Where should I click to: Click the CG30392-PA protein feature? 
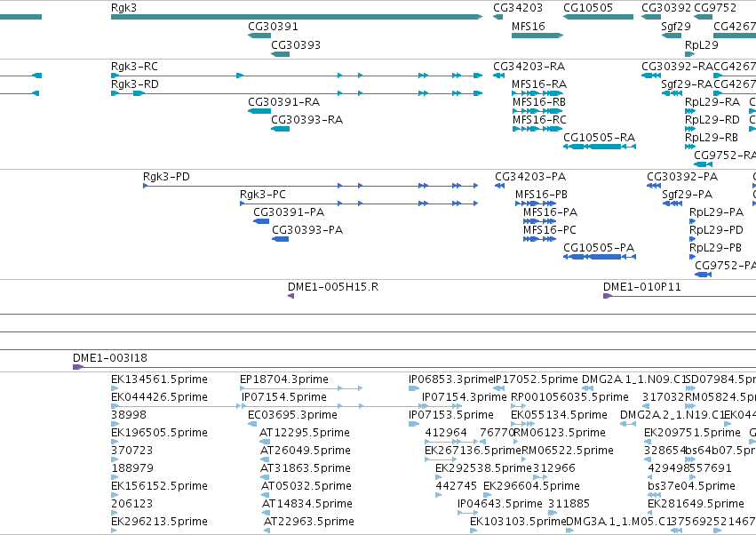[654, 186]
